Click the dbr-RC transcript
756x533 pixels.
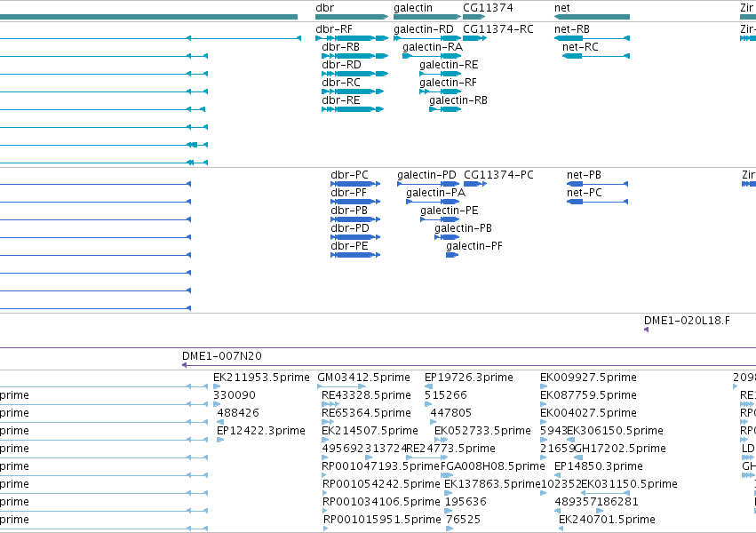pos(353,91)
